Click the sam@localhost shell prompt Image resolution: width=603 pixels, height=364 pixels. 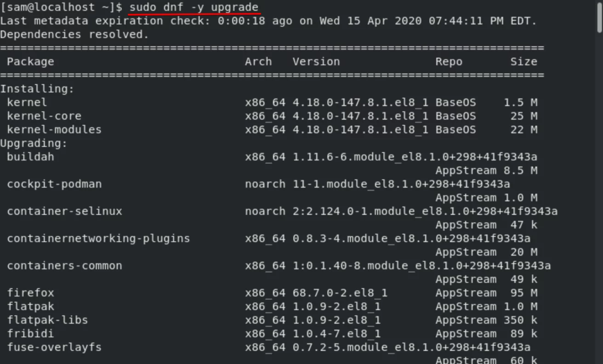[61, 8]
